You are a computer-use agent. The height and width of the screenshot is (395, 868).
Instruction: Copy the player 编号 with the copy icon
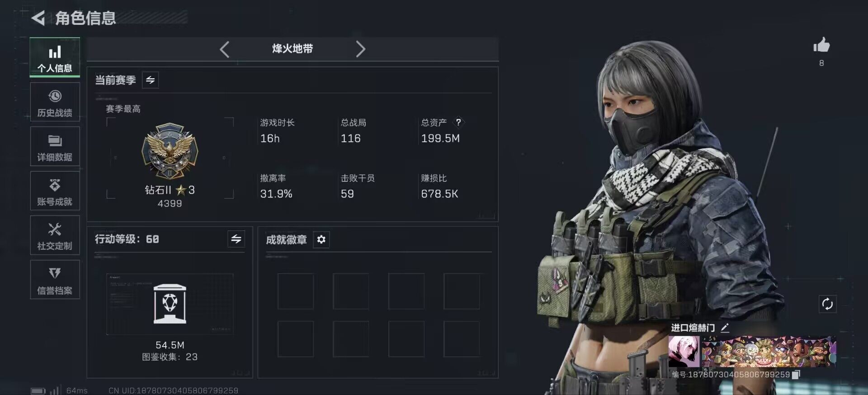click(796, 374)
